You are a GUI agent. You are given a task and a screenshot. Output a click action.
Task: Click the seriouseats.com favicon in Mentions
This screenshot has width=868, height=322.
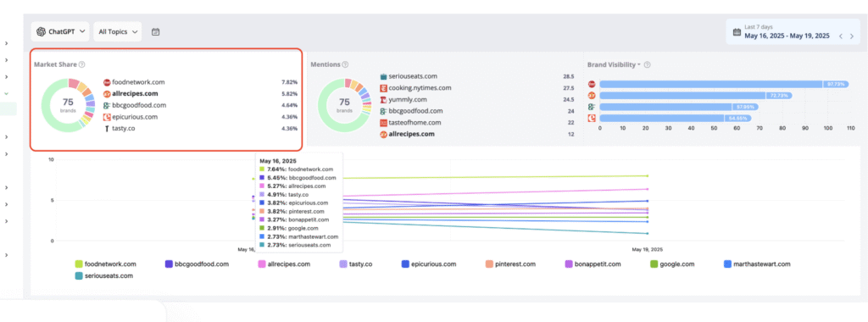[384, 76]
